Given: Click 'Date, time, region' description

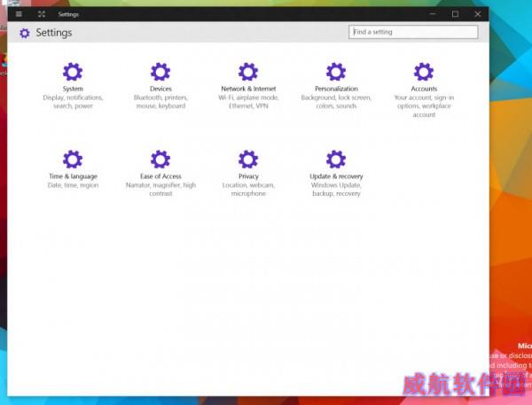Looking at the screenshot, I should (x=73, y=185).
